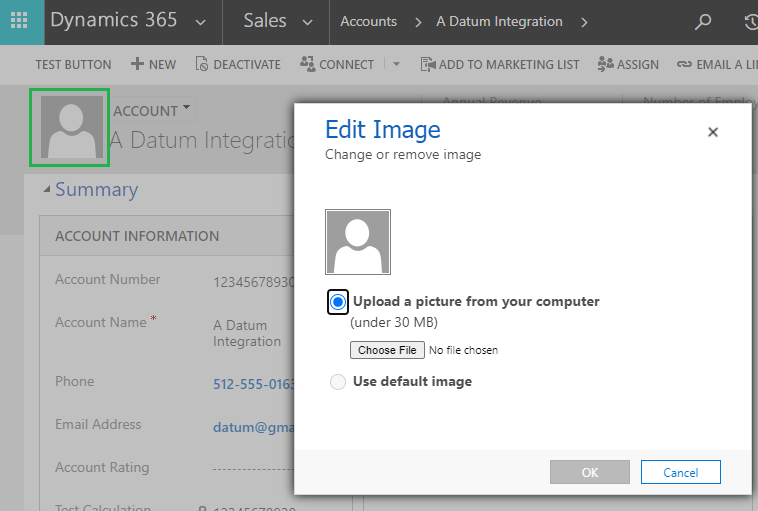Collapse the Summary section triangle

click(47, 190)
